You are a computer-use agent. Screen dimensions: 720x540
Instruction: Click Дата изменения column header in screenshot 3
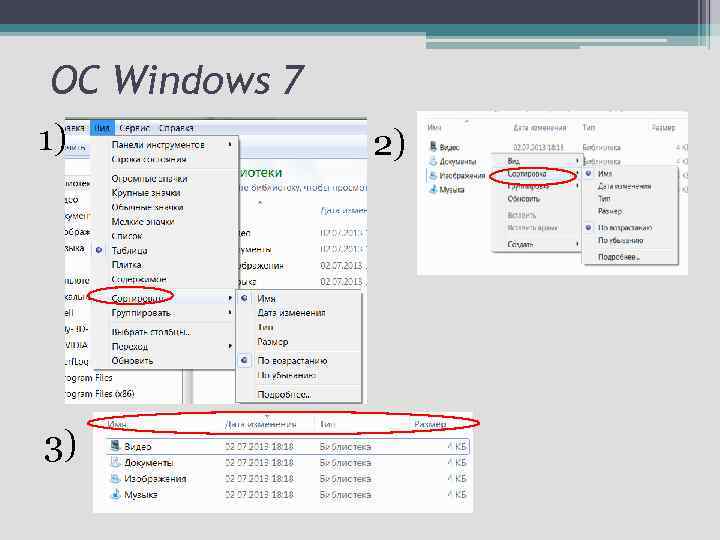click(260, 424)
